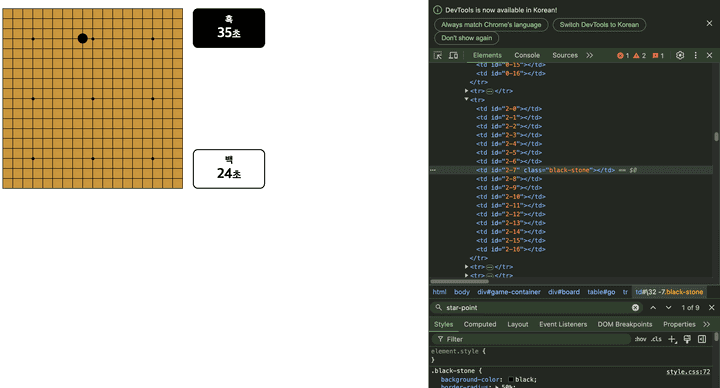Toggle the :hov element state panel
720x388 pixels.
tap(641, 339)
